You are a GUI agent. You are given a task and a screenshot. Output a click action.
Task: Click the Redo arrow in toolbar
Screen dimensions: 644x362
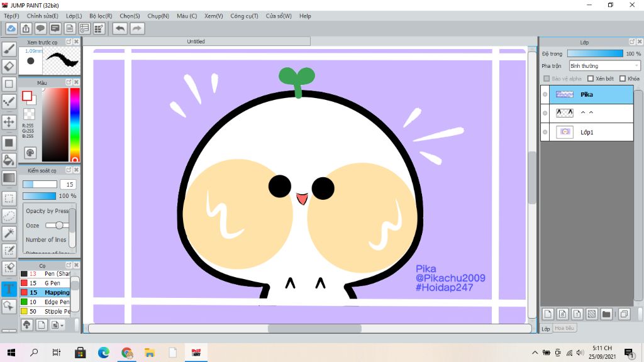136,28
